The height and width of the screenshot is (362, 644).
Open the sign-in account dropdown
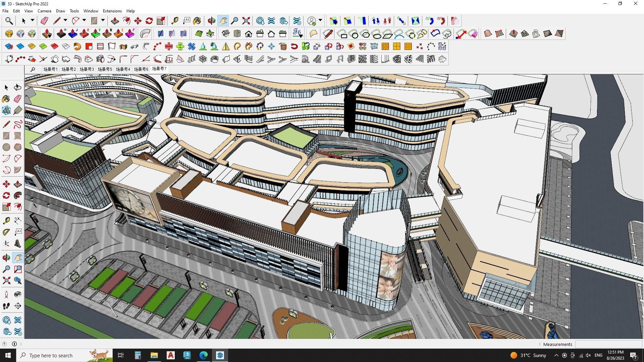(x=320, y=20)
